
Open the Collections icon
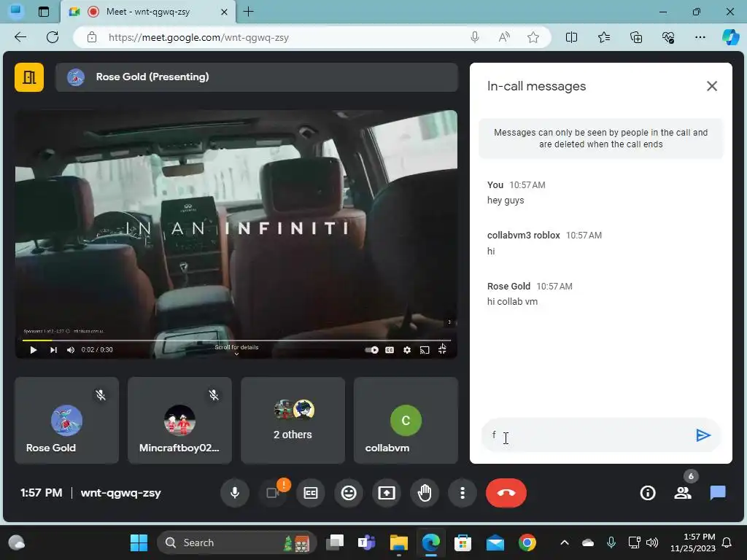click(636, 37)
